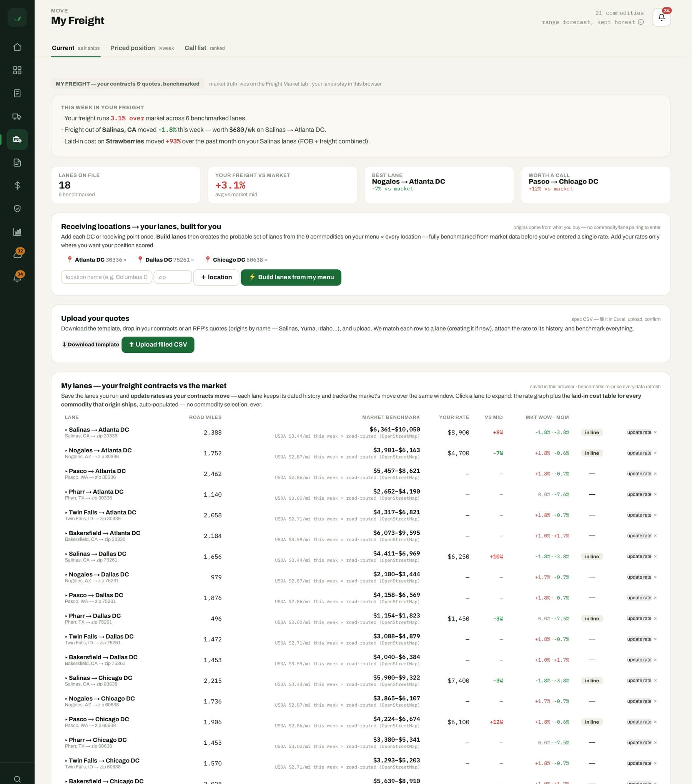This screenshot has height=784, width=692.
Task: Click the Best Lane Nogales card
Action: (x=439, y=185)
